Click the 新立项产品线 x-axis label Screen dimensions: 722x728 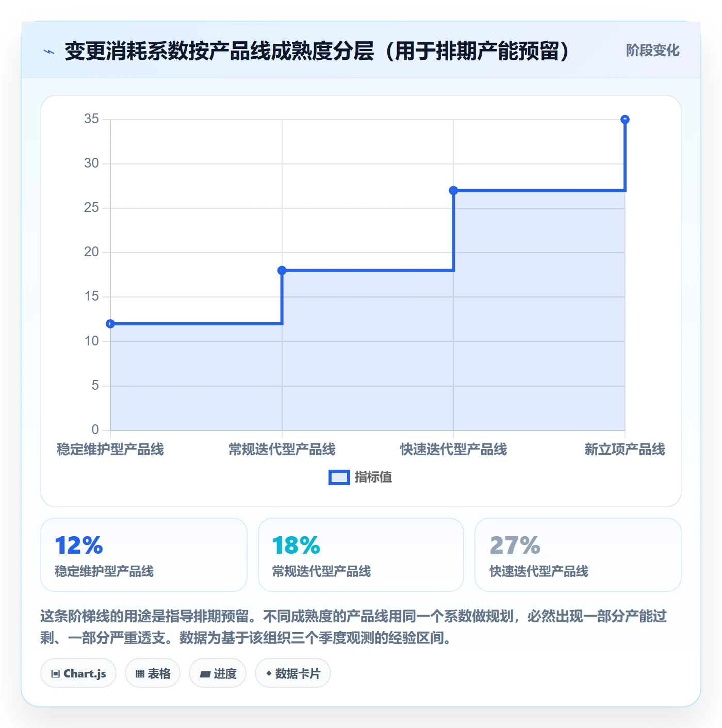point(625,450)
